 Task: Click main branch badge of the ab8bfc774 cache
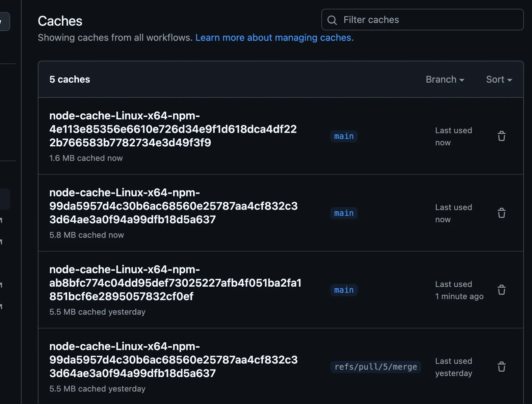pos(344,290)
